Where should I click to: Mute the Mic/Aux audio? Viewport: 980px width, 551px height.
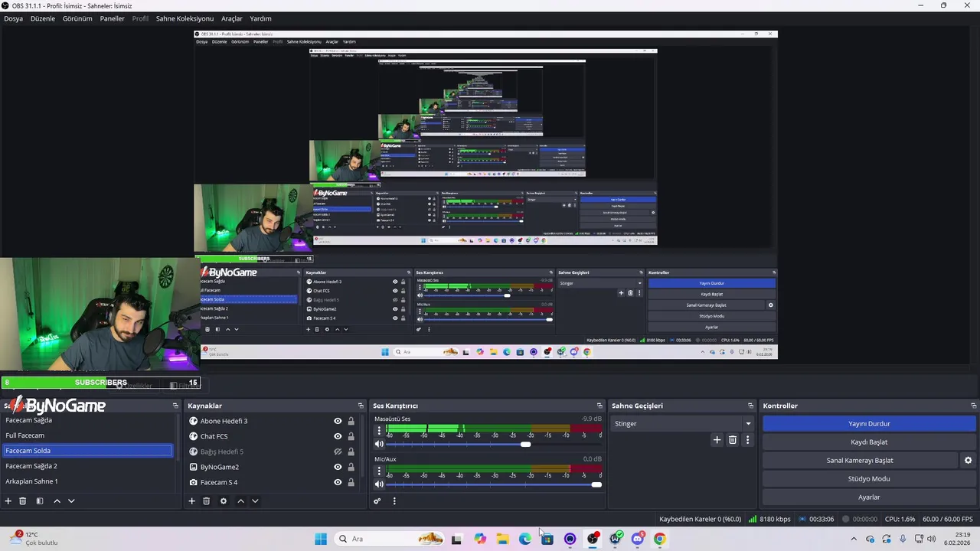[378, 484]
